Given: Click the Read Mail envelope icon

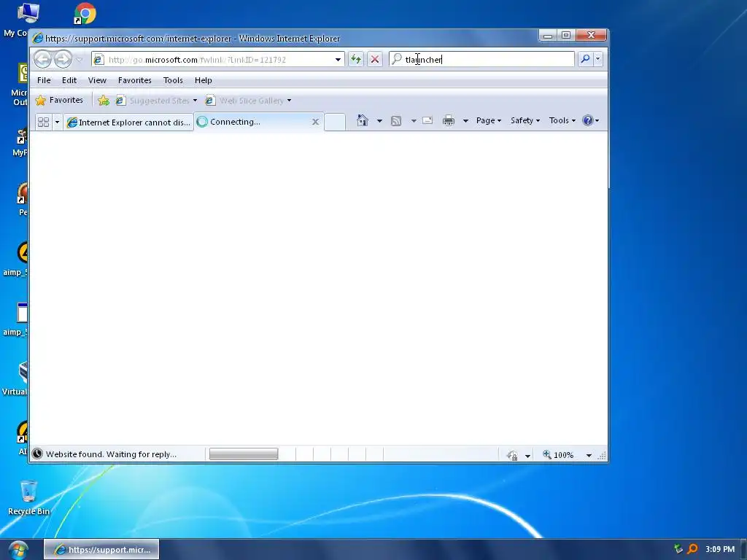Looking at the screenshot, I should click(427, 120).
